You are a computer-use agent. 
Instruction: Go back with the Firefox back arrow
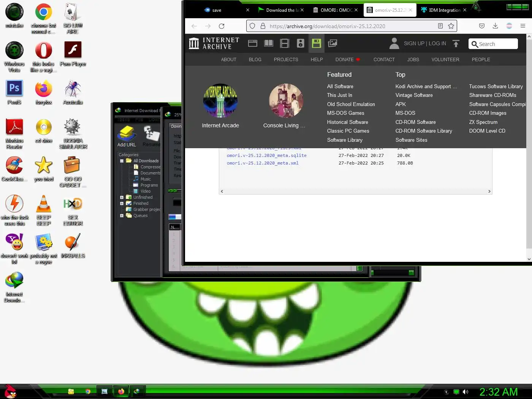194,26
